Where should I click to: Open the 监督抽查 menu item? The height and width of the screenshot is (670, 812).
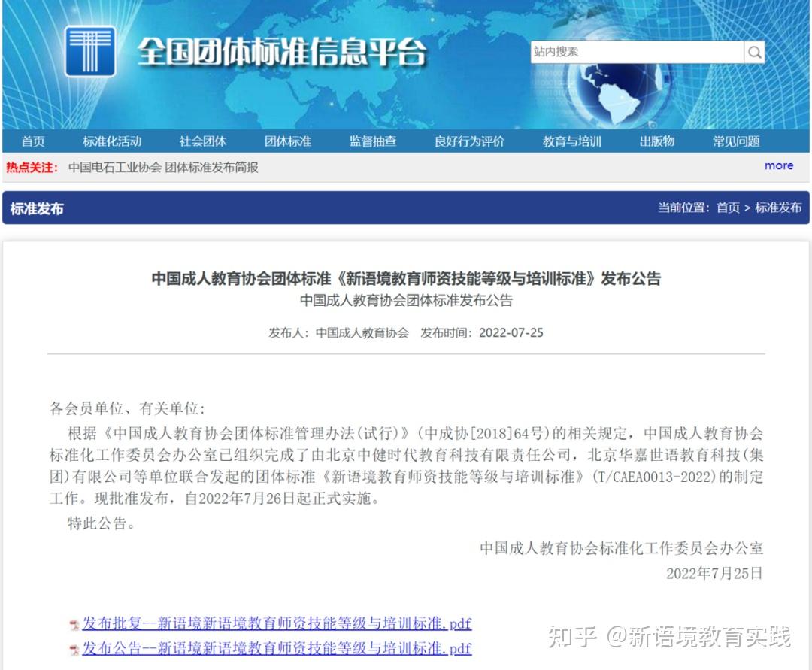coord(373,141)
